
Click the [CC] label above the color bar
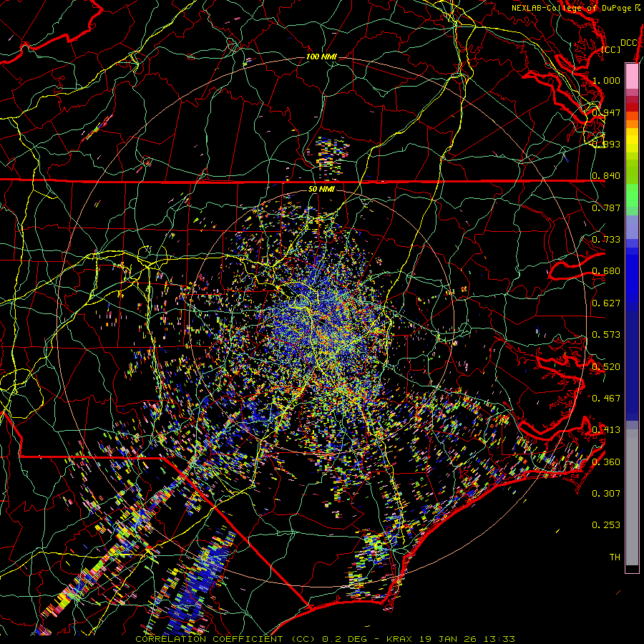point(611,49)
